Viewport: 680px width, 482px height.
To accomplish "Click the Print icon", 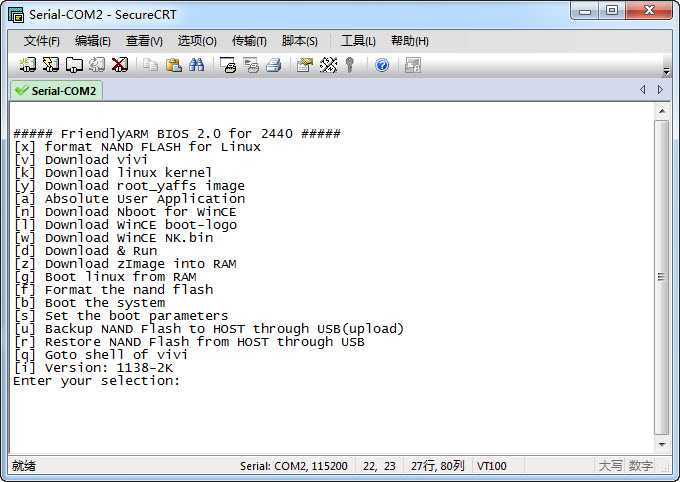I will point(274,65).
